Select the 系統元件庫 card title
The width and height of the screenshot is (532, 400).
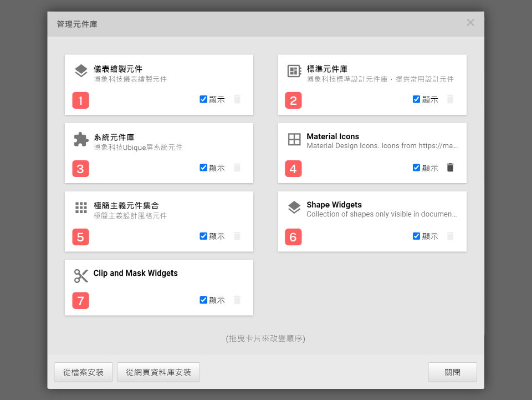(114, 137)
